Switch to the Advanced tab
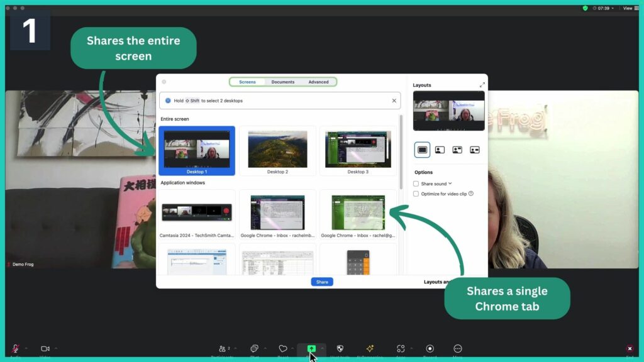This screenshot has width=644, height=362. [x=319, y=82]
